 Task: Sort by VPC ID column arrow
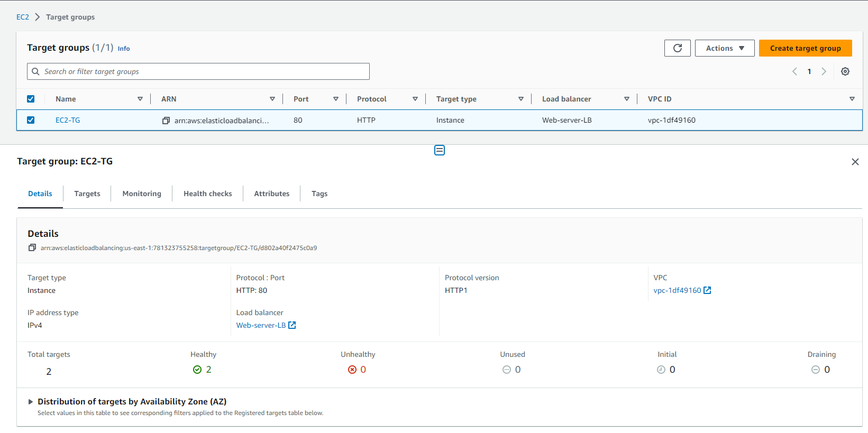point(852,99)
